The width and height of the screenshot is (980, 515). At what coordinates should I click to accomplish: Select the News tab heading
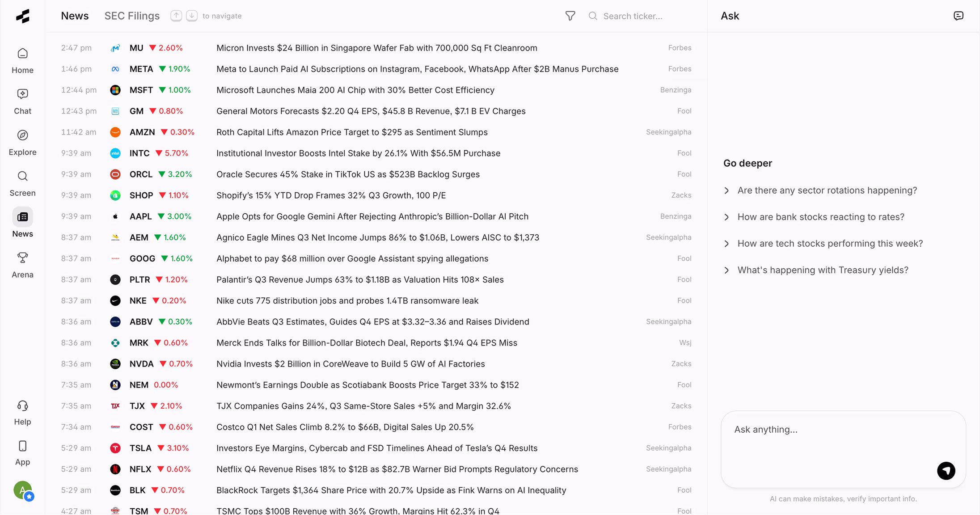pos(75,16)
